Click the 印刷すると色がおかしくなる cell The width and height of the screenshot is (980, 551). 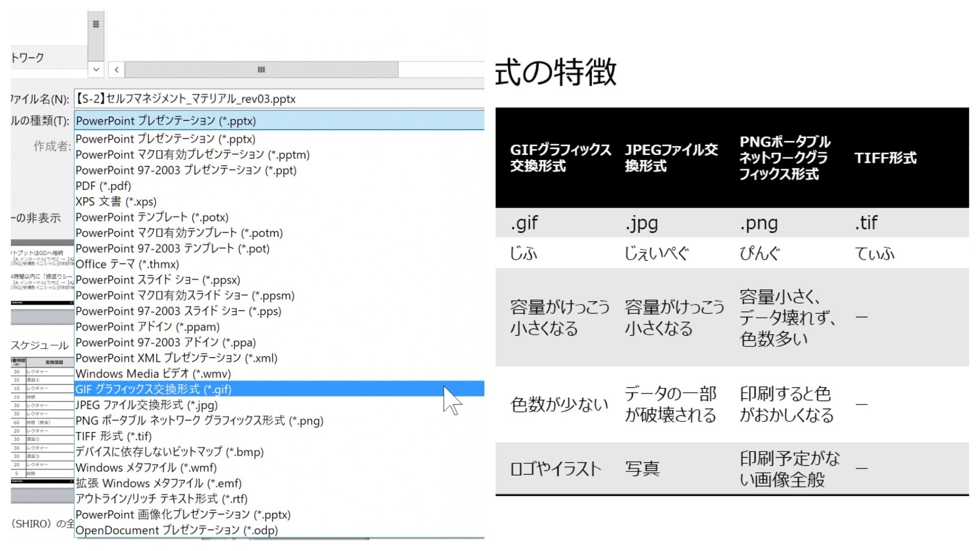click(x=787, y=405)
